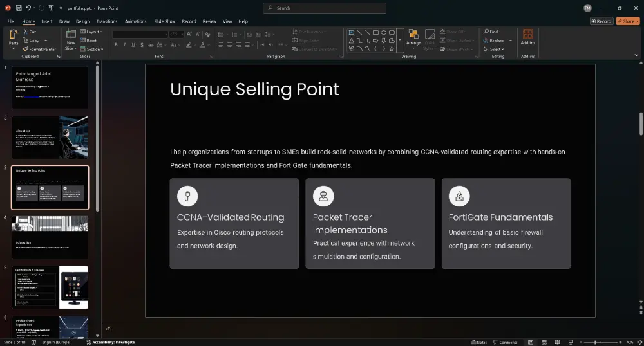Click the Record button top right

(x=601, y=21)
